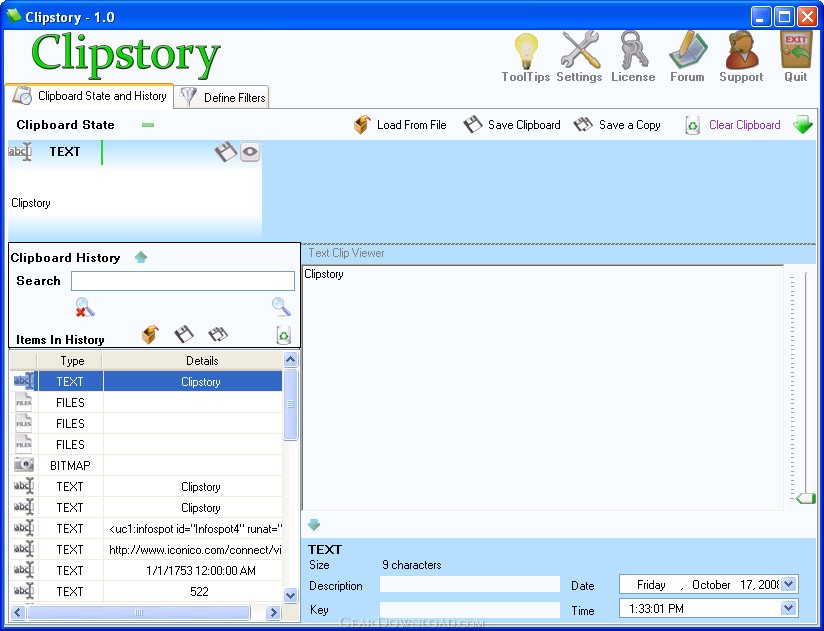Click camera icon of BITMAP row
Image resolution: width=824 pixels, height=631 pixels.
[24, 465]
